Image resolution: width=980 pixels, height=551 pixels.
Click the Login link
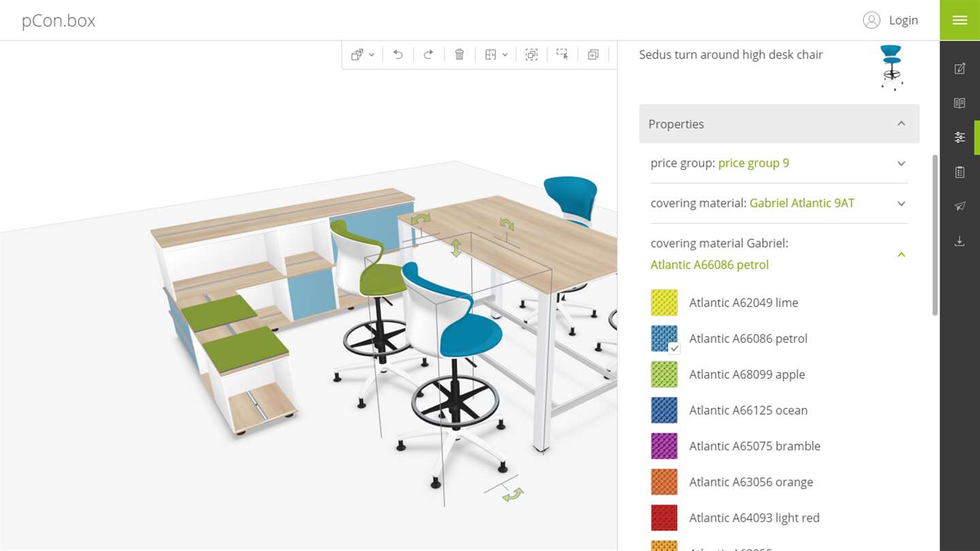[x=904, y=20]
